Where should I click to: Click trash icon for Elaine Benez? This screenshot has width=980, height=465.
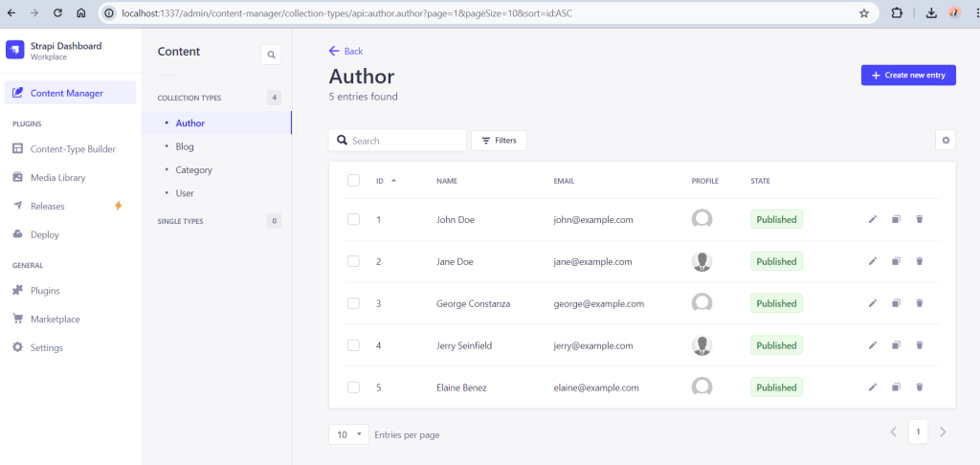click(920, 387)
